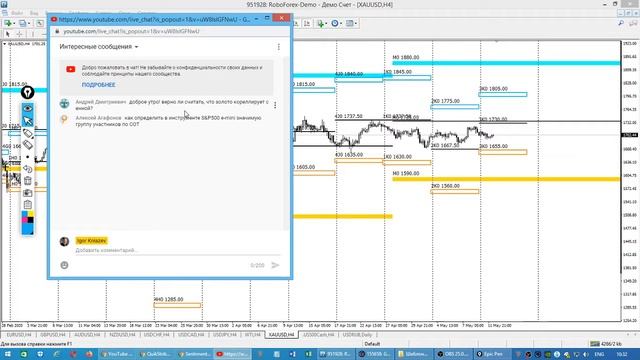Screen dimensions: 640x360
Task: Click the padlock icon in address bar
Action: (57, 31)
